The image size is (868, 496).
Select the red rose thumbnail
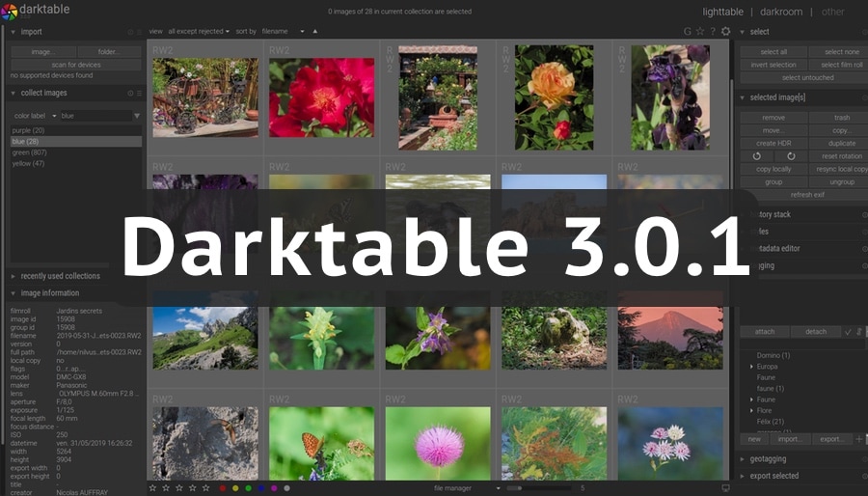tap(321, 97)
